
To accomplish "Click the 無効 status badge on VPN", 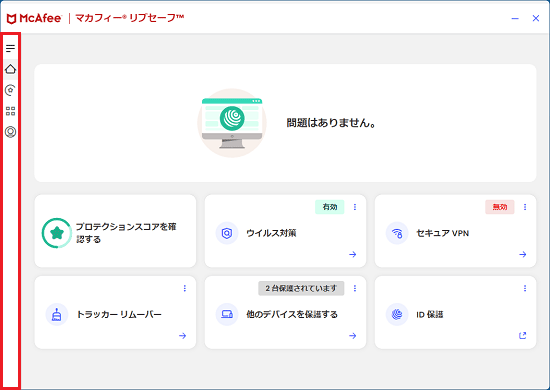I will click(500, 207).
